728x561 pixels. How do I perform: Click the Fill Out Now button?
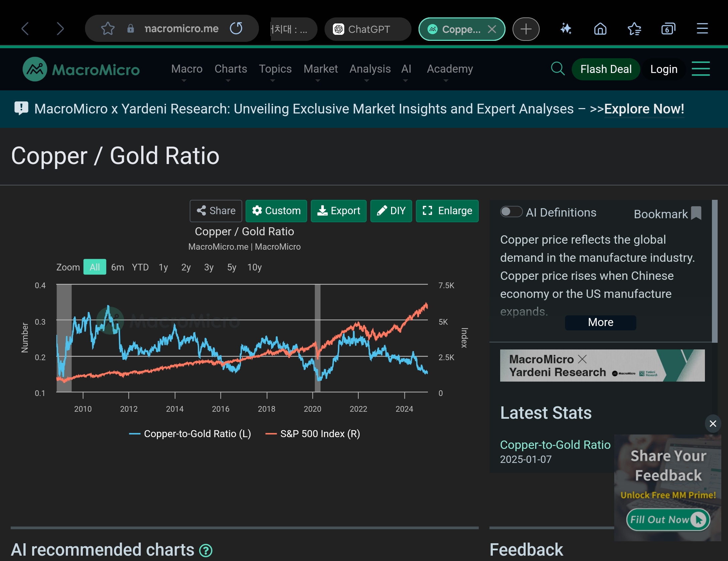(668, 519)
